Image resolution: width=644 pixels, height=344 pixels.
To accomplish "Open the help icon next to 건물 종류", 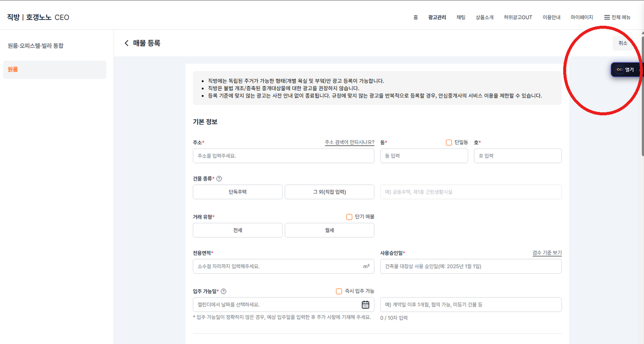I will [x=219, y=179].
